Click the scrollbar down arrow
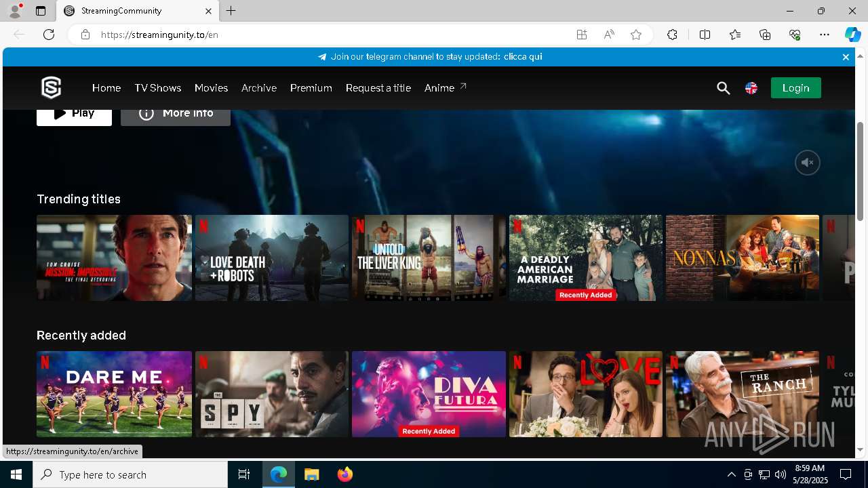The height and width of the screenshot is (488, 868). (861, 450)
